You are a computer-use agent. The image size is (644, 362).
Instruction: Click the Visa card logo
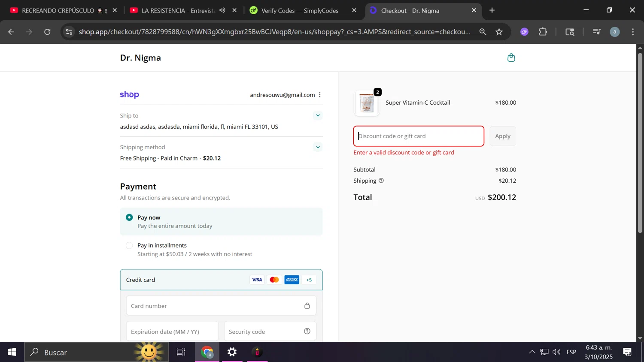(257, 280)
